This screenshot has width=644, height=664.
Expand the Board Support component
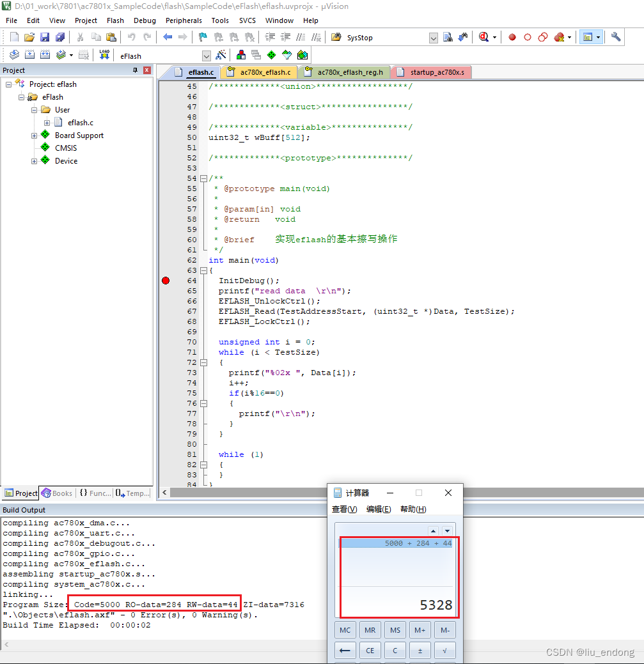pyautogui.click(x=34, y=136)
